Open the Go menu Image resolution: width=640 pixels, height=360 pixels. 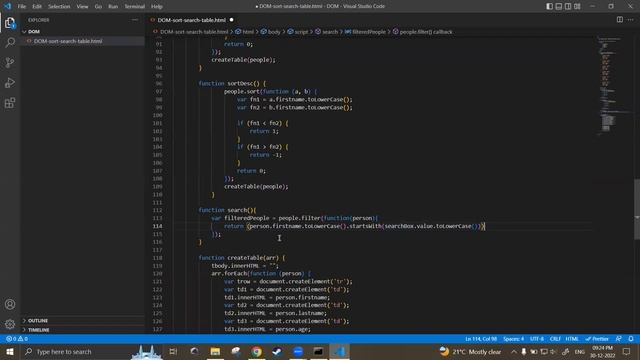98,7
